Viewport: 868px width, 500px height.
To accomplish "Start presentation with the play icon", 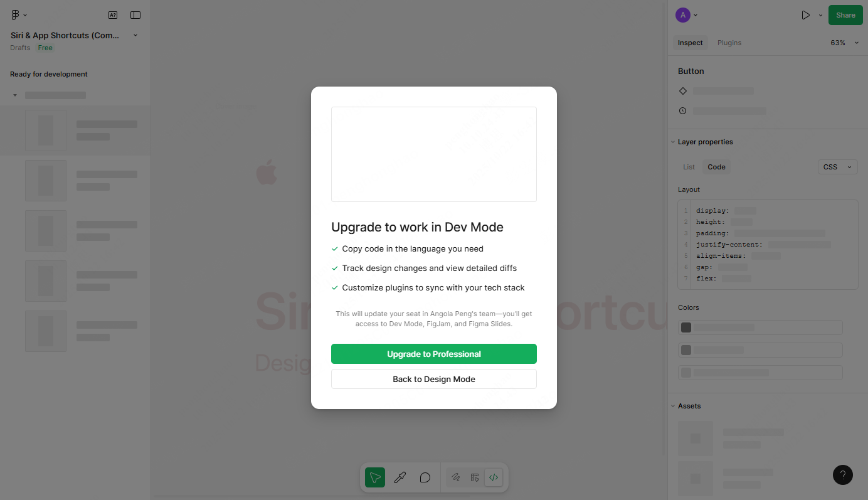I will tap(806, 15).
